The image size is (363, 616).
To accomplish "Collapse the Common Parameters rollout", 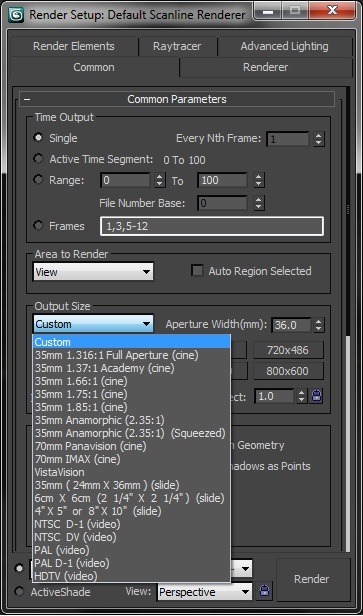I will pos(27,99).
